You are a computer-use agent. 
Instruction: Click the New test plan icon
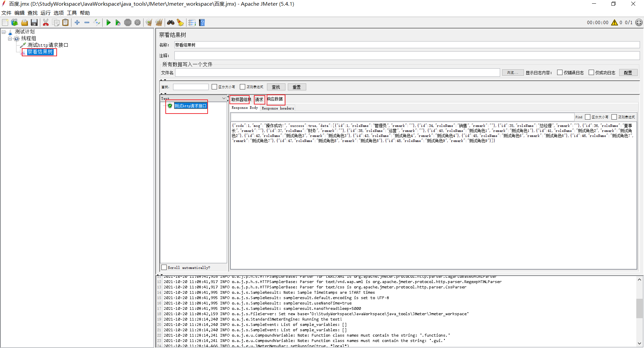click(x=5, y=22)
